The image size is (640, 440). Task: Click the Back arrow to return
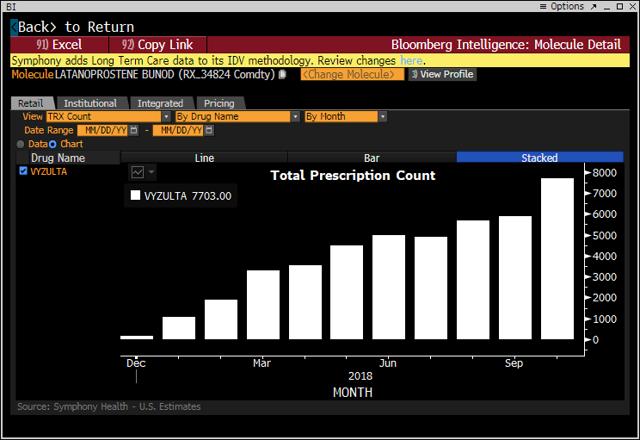[x=14, y=27]
